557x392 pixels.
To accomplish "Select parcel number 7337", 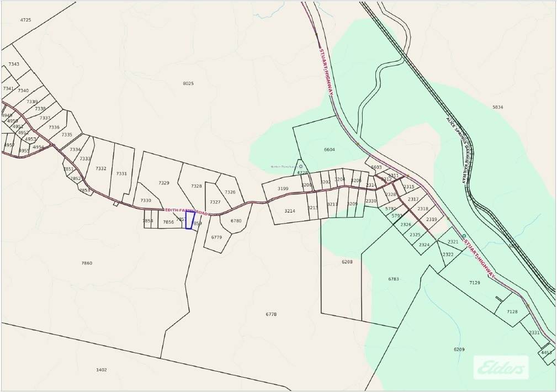I will 45,118.
